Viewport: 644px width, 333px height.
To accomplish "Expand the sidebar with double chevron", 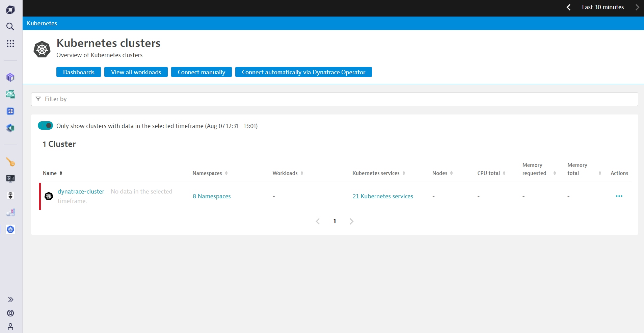I will [x=10, y=300].
